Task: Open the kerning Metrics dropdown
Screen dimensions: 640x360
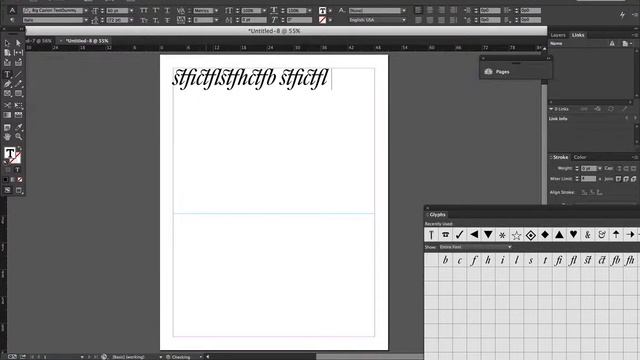Action: 216,11
